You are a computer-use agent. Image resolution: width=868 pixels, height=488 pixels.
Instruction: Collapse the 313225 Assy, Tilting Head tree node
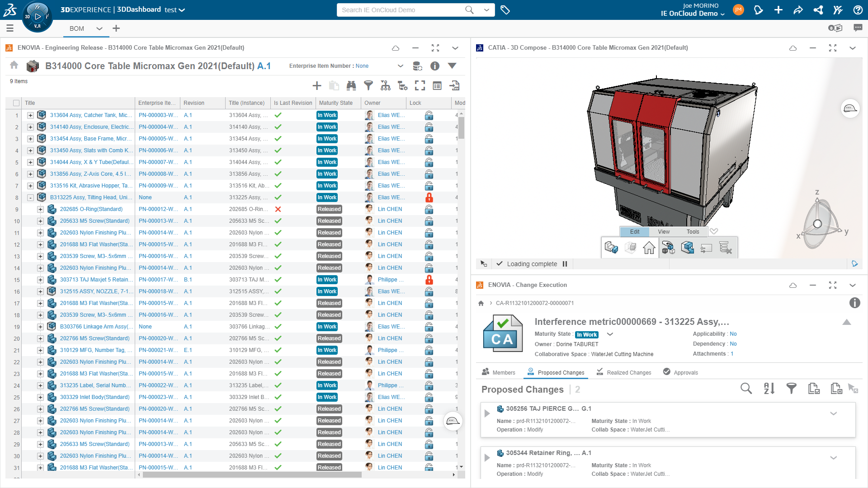[30, 197]
